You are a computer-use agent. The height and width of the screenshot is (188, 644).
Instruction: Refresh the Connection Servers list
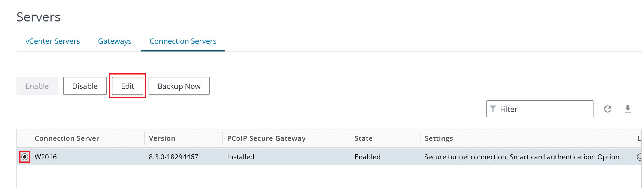[x=608, y=109]
